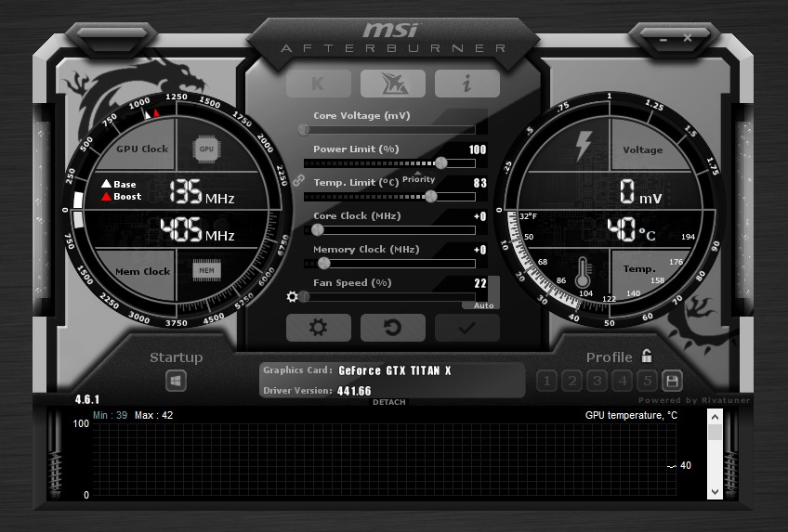
Task: Click the Power Limit slider handle
Action: pyautogui.click(x=440, y=162)
